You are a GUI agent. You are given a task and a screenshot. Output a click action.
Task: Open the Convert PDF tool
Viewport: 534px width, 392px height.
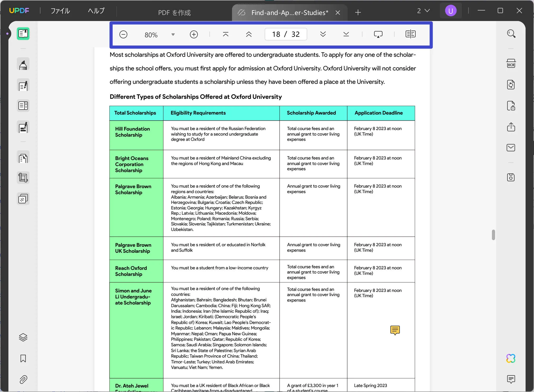pyautogui.click(x=511, y=85)
